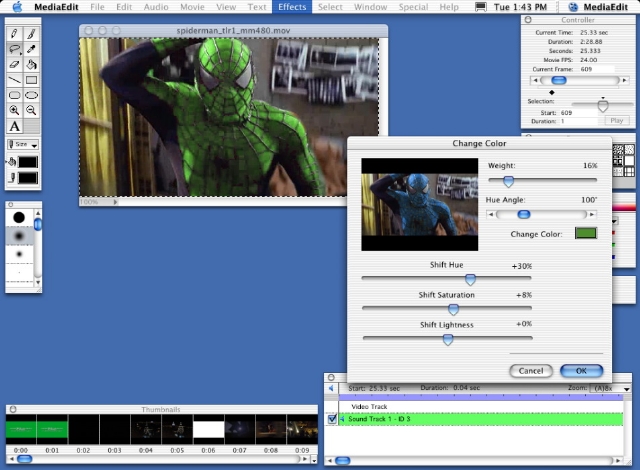
Task: Click the Selection Start field
Action: [x=577, y=113]
